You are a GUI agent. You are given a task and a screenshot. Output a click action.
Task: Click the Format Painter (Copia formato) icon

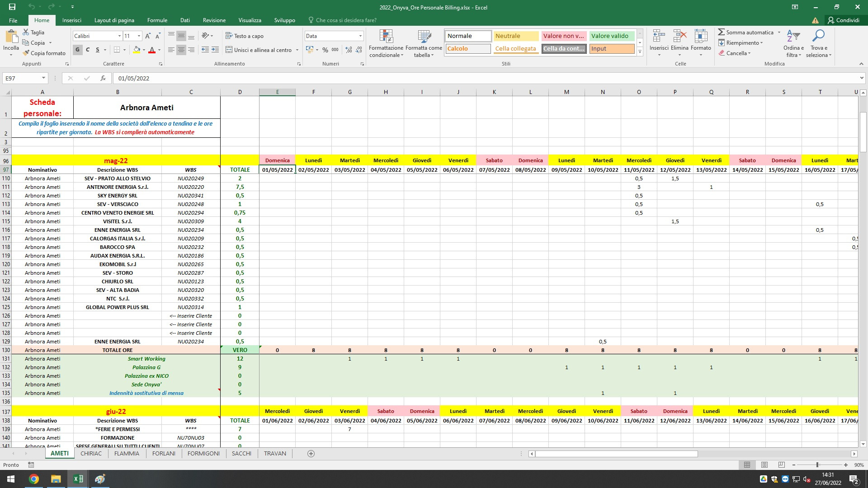[x=26, y=53]
